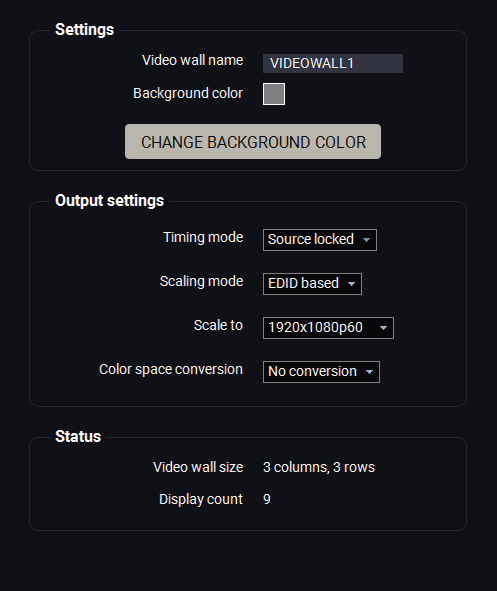Click the Background color label text
Image resolution: width=497 pixels, height=591 pixels.
pyautogui.click(x=188, y=93)
